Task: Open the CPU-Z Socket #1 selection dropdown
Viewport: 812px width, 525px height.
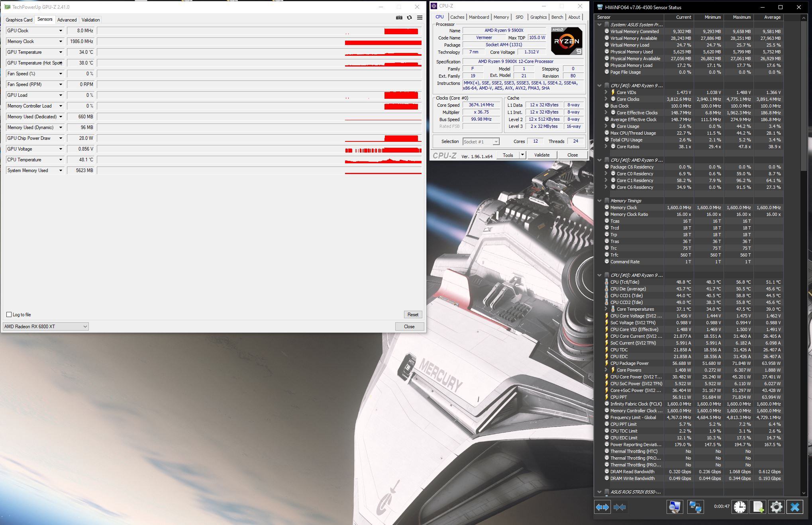Action: pos(481,142)
